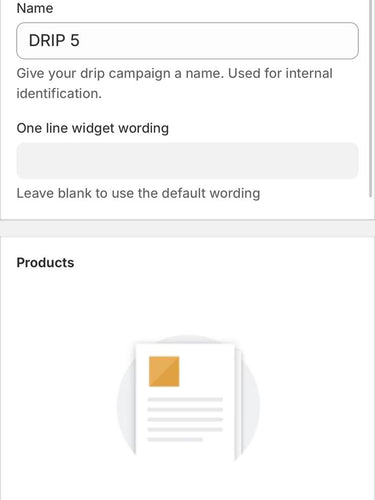
Task: Click the shortest bottom line of document illustration
Action: tap(175, 440)
